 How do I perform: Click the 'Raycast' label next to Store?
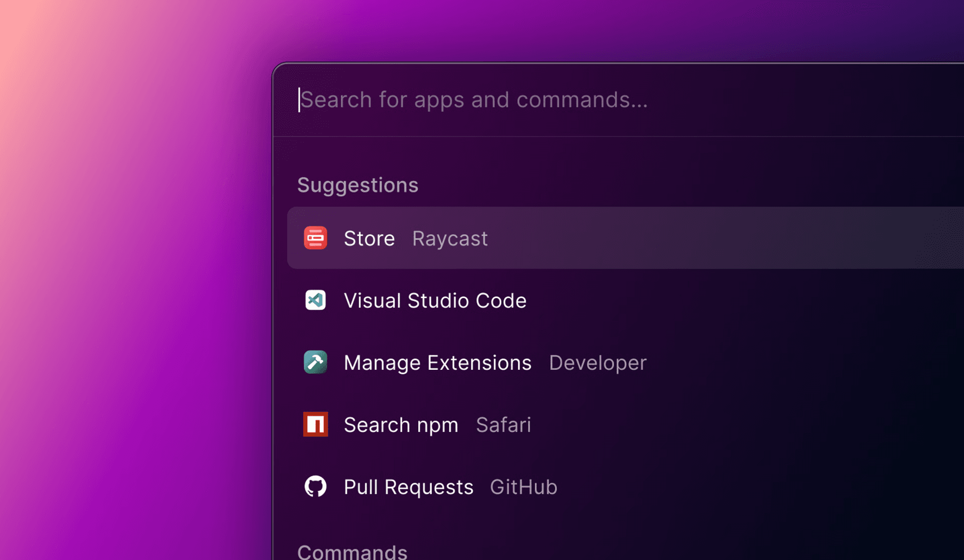[x=449, y=238]
